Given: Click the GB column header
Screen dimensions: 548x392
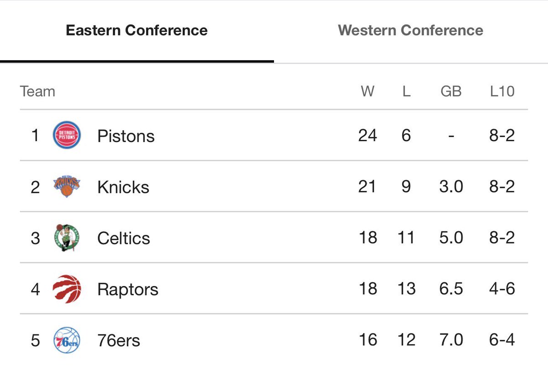Looking at the screenshot, I should (x=451, y=91).
